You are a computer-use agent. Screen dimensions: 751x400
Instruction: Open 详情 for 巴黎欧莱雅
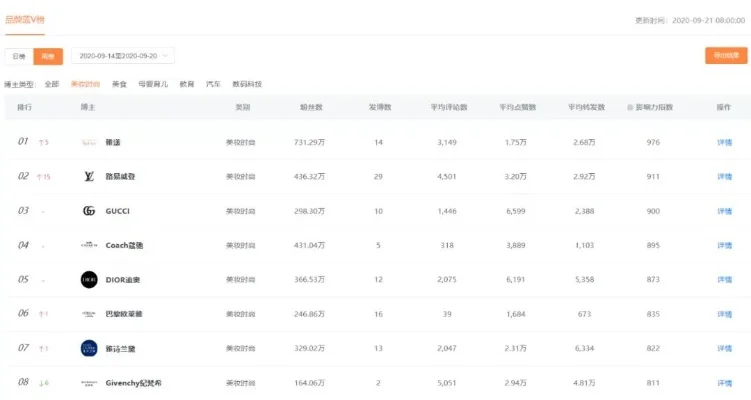724,314
